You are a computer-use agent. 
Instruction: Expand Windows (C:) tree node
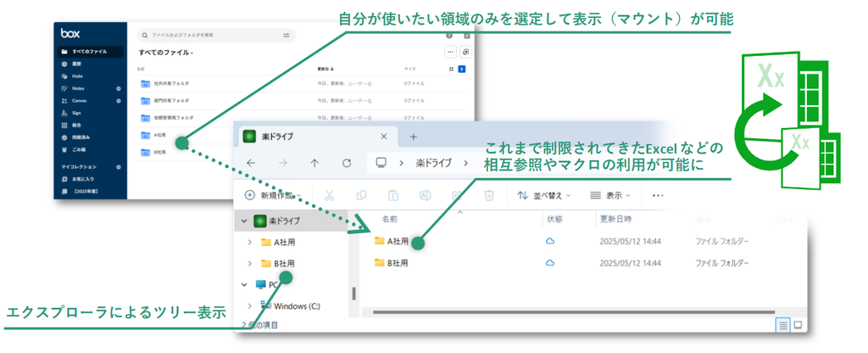point(250,305)
